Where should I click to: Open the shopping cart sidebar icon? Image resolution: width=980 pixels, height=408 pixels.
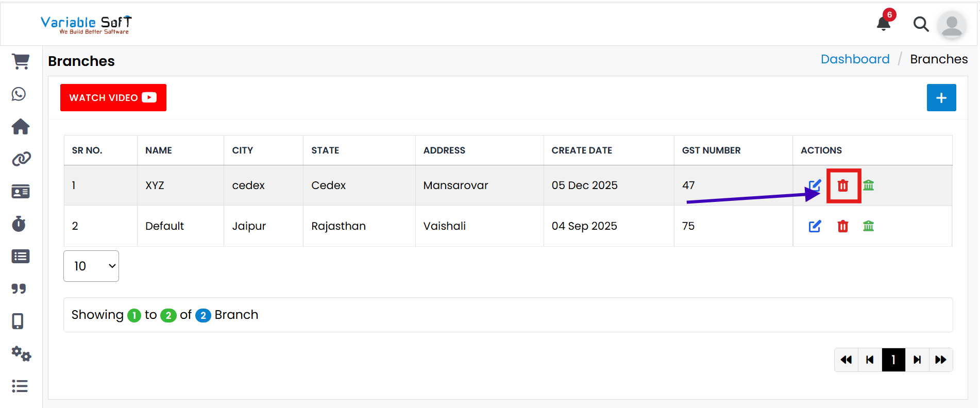click(21, 62)
